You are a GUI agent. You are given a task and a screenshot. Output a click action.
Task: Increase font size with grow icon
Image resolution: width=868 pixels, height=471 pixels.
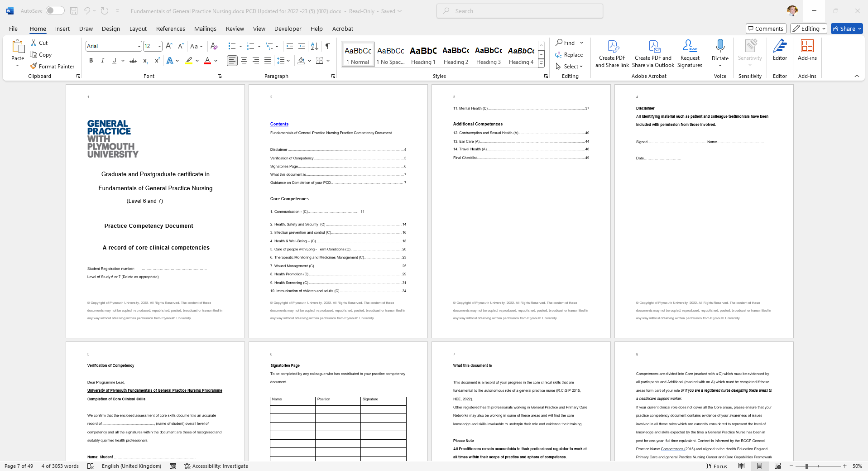[169, 46]
